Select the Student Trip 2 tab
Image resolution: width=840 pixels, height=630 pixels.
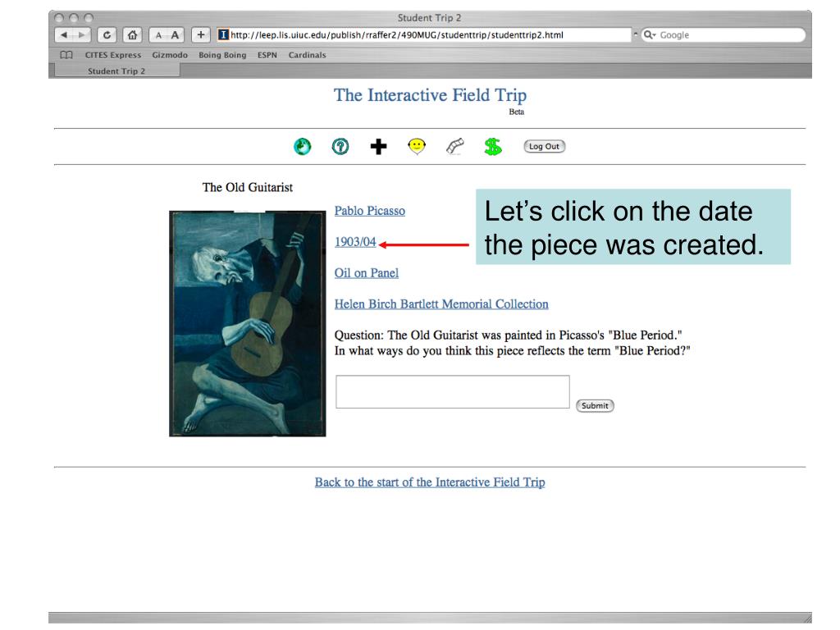click(116, 71)
